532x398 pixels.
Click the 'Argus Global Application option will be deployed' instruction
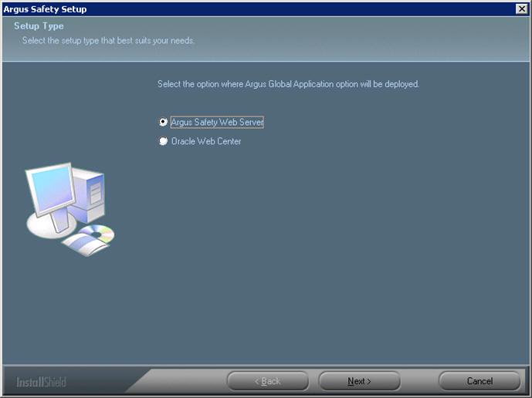coord(288,84)
